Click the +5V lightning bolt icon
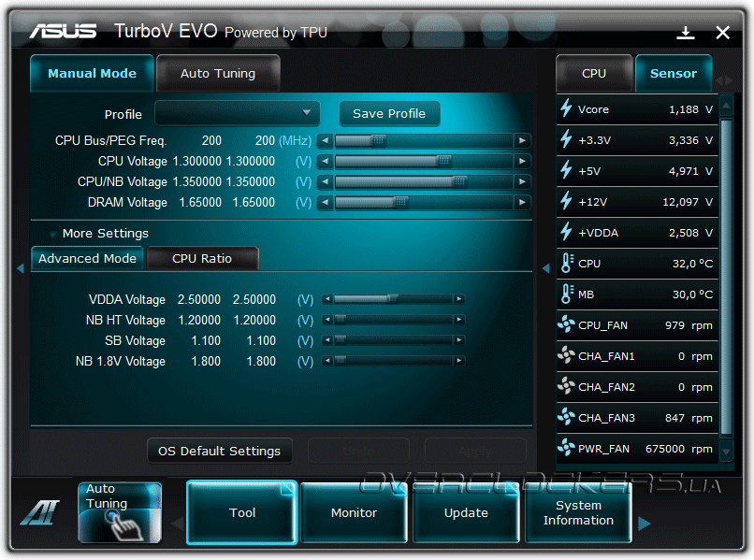The height and width of the screenshot is (560, 754). coord(567,169)
